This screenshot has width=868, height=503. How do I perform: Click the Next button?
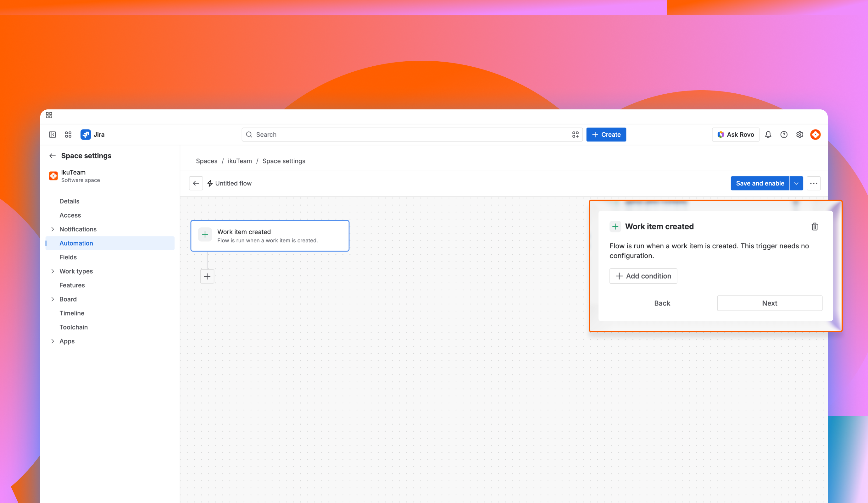click(x=770, y=303)
